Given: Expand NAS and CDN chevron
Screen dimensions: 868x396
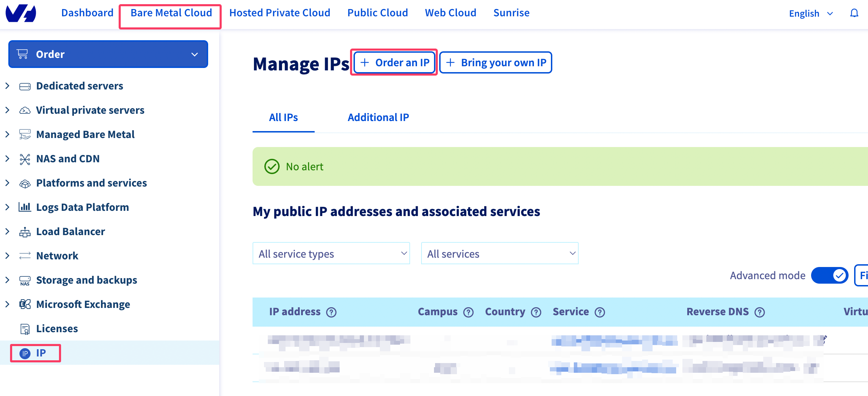Looking at the screenshot, I should point(7,158).
